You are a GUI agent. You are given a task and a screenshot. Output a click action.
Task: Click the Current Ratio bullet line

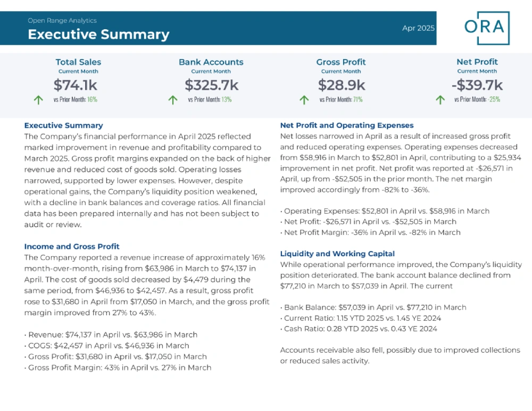(x=361, y=318)
